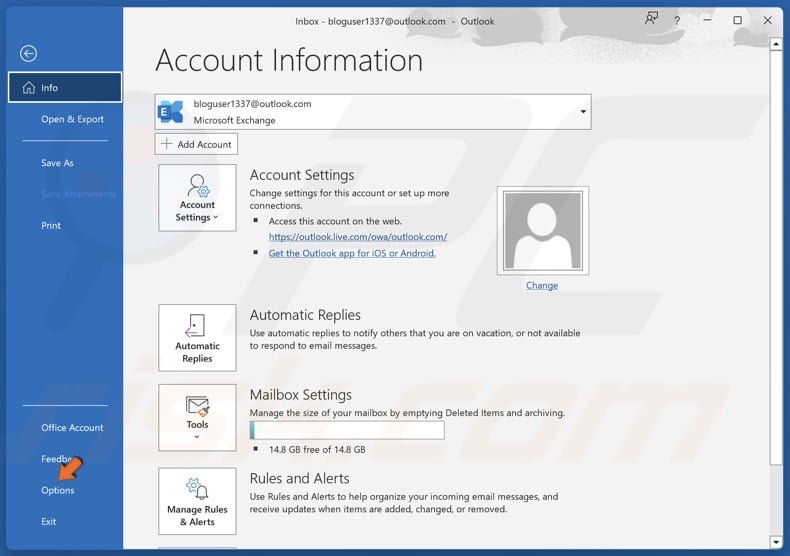Open Get the Outlook app link

352,253
